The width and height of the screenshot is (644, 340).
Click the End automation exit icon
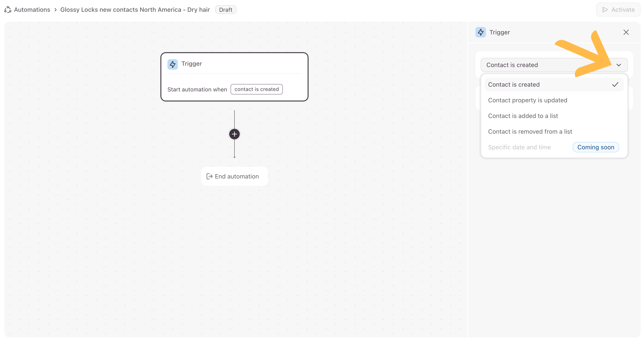pos(209,177)
